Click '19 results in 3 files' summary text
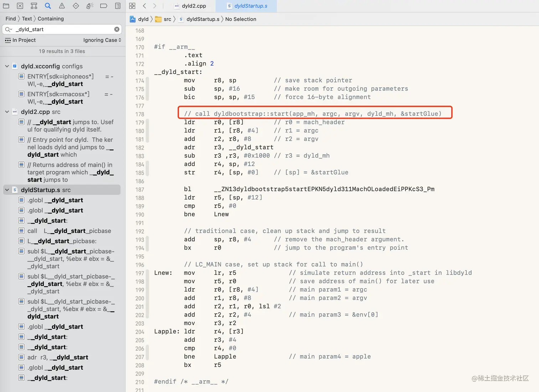The image size is (539, 392). point(62,51)
